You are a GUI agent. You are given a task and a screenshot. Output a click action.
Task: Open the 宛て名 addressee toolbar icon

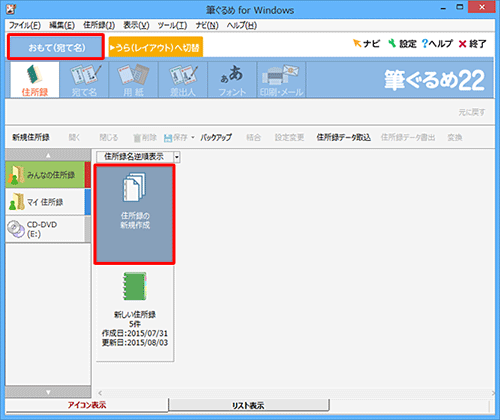84,80
